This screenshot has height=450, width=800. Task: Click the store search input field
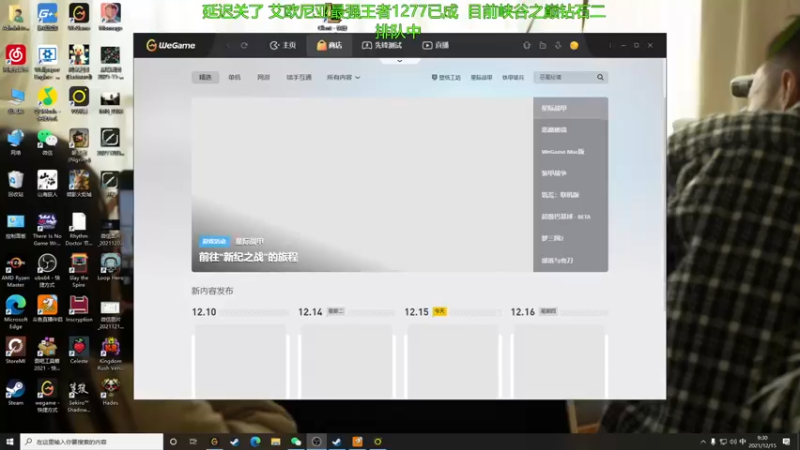coord(565,77)
